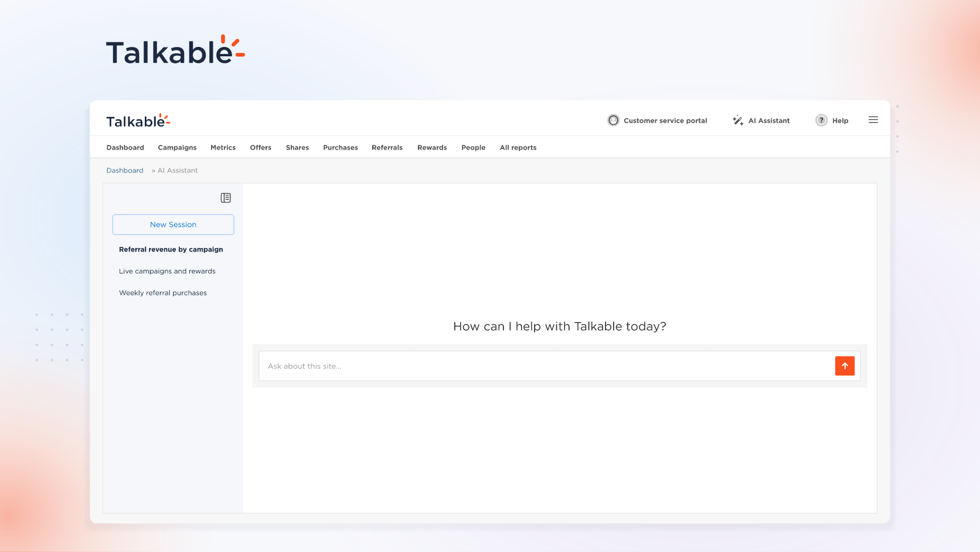
Task: Open the Live campaigns and rewards session
Action: [167, 271]
